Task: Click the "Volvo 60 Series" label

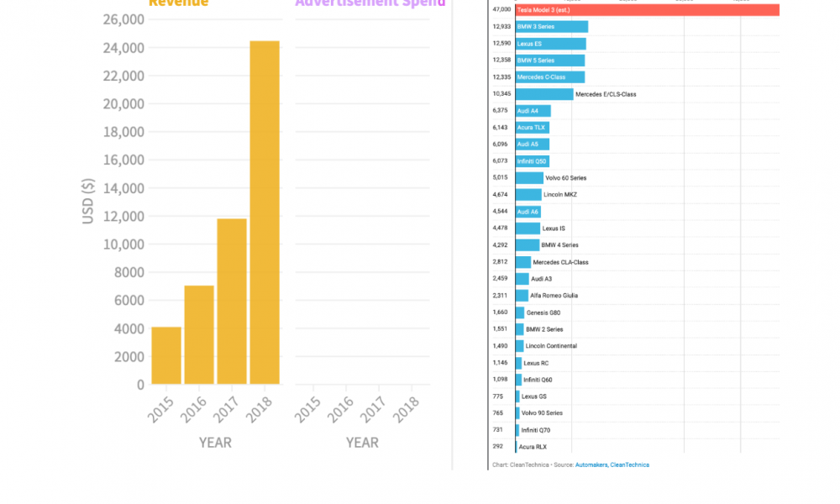Action: coord(565,178)
